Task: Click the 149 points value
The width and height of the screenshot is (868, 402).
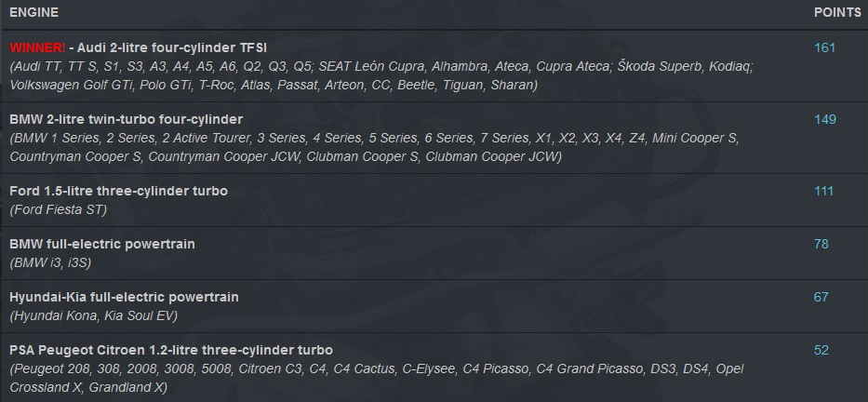Action: click(825, 119)
